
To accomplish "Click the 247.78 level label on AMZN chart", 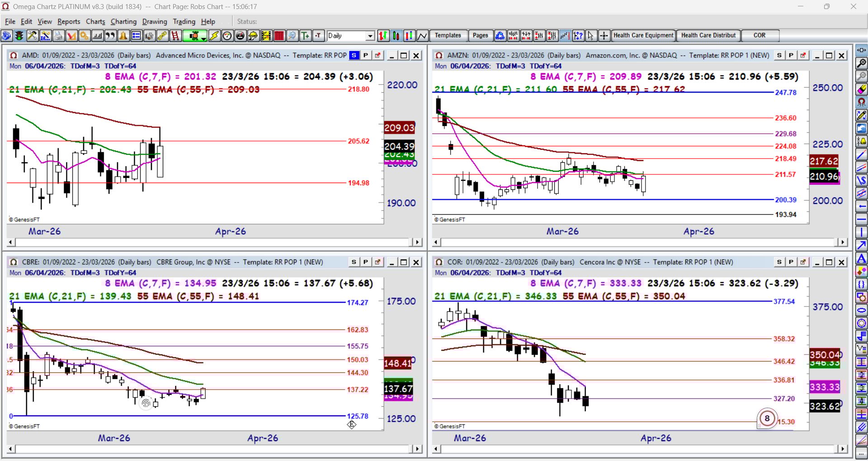I will tap(786, 92).
